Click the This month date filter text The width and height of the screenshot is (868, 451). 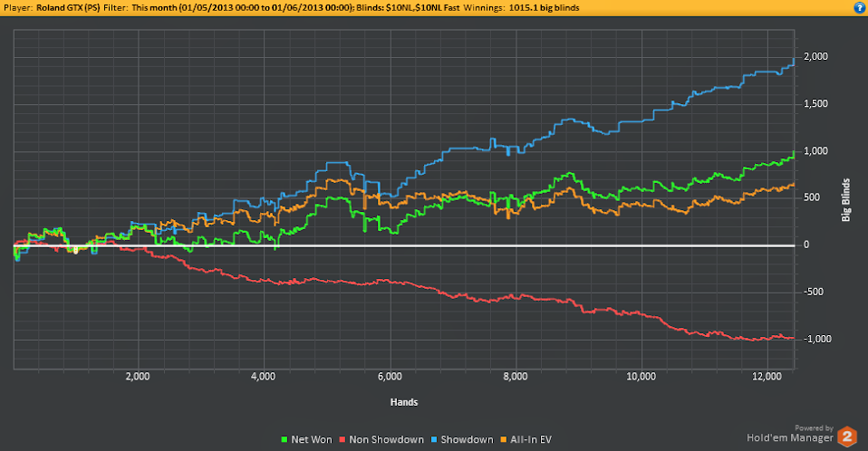[243, 8]
